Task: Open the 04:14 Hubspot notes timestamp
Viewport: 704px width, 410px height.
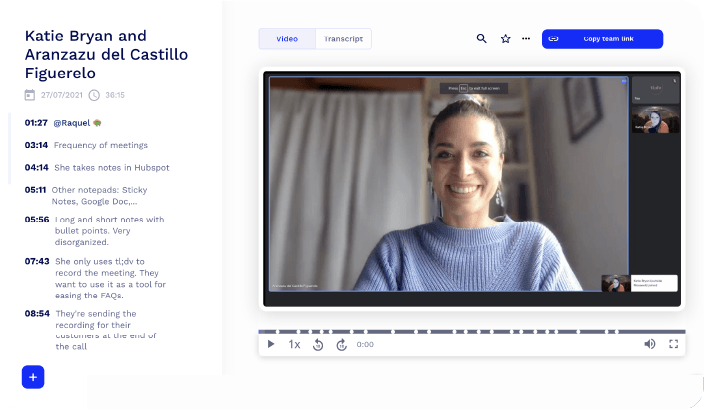Action: (x=36, y=168)
